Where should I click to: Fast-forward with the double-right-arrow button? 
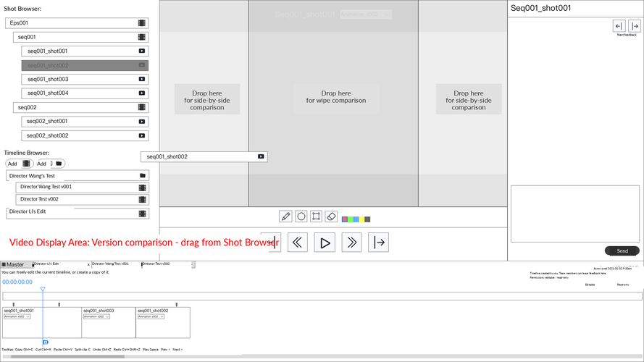point(351,243)
